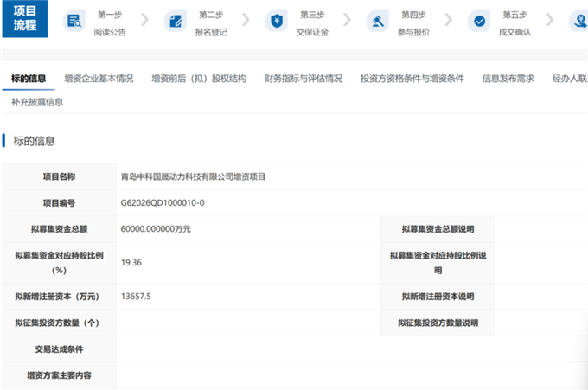Click the 拟募集资金对应持股比例说明 label
Viewport: 588px width, 390px height.
[x=438, y=263]
